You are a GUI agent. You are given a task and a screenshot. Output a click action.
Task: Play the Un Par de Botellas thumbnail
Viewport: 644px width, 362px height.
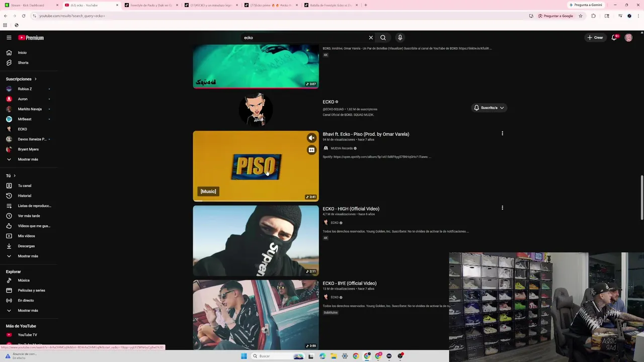point(256,66)
